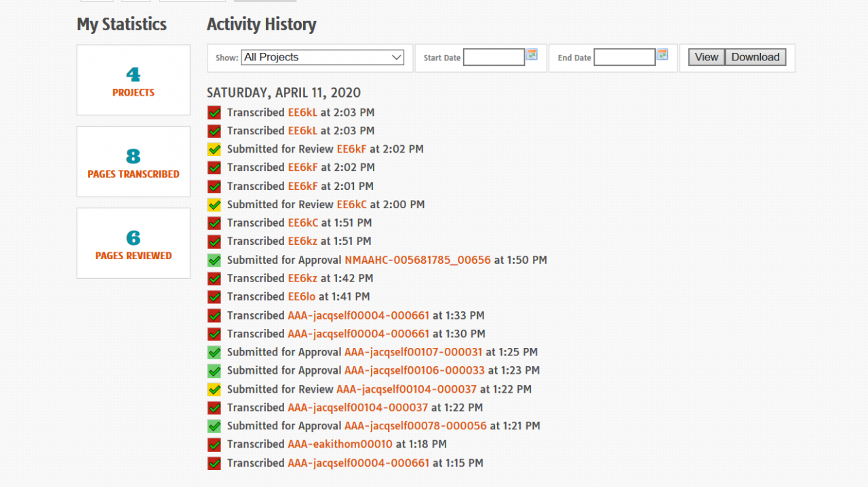Click green check icon beside AAA-jacqself00107-000031 entry
This screenshot has width=868, height=487.
[214, 353]
